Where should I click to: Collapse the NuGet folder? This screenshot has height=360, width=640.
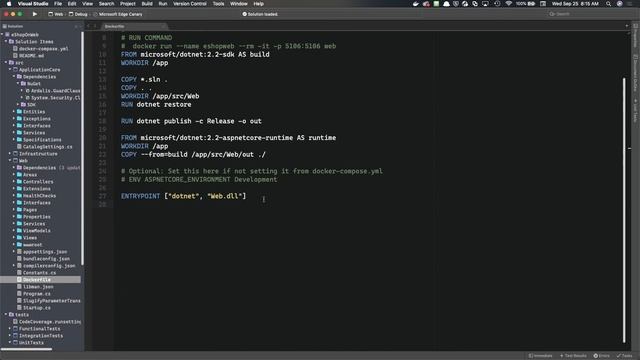click(x=18, y=83)
